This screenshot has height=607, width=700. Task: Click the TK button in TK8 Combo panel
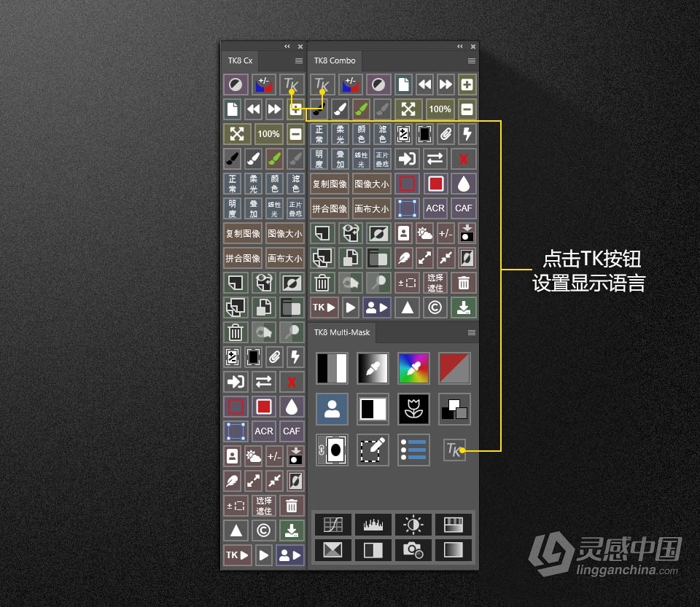coord(322,85)
